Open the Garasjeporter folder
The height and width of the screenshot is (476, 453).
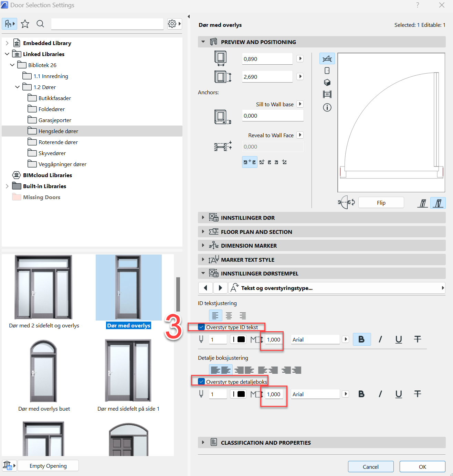55,120
